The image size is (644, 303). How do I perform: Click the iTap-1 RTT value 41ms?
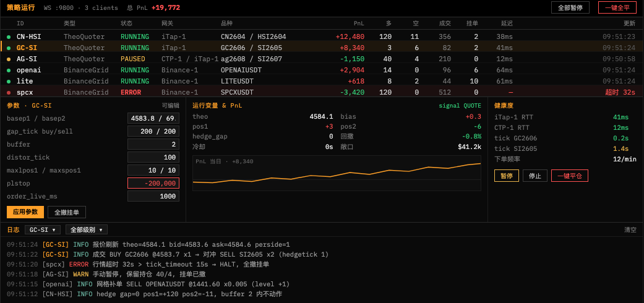(621, 117)
